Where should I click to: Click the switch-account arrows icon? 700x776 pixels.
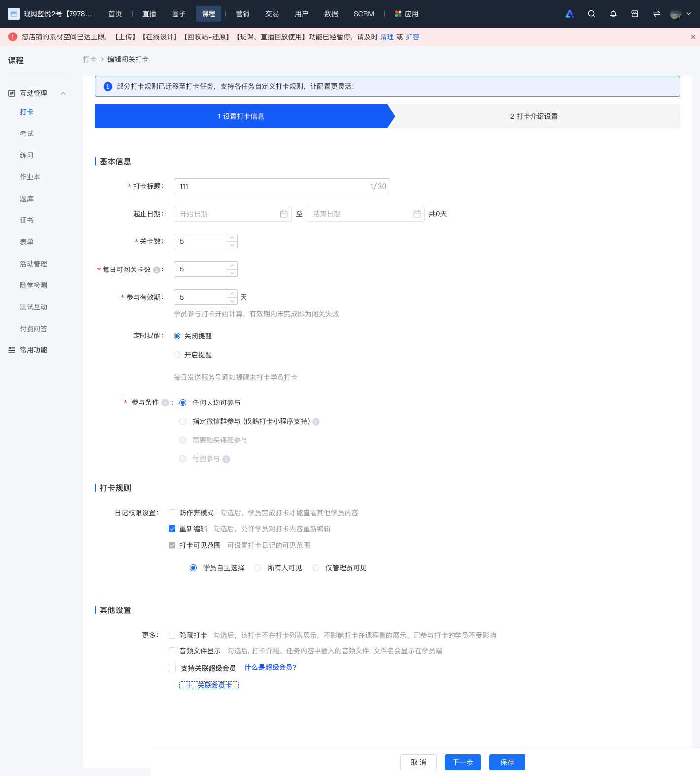(x=657, y=14)
